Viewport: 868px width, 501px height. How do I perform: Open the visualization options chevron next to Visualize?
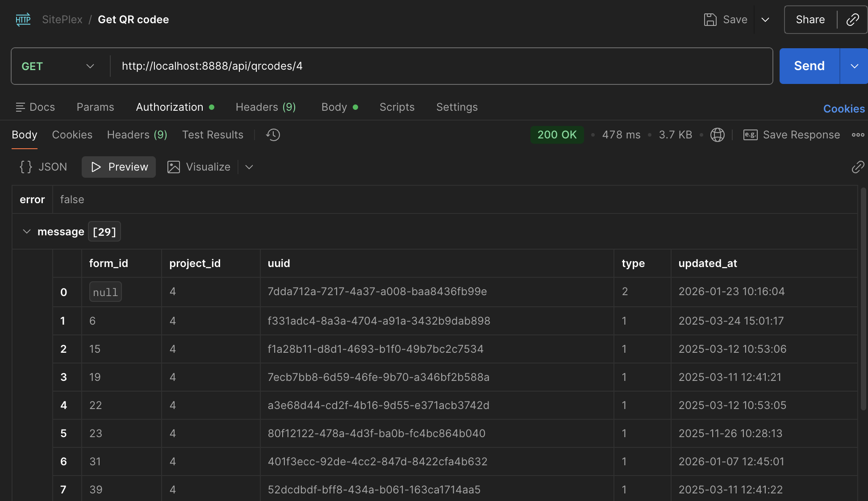[249, 167]
